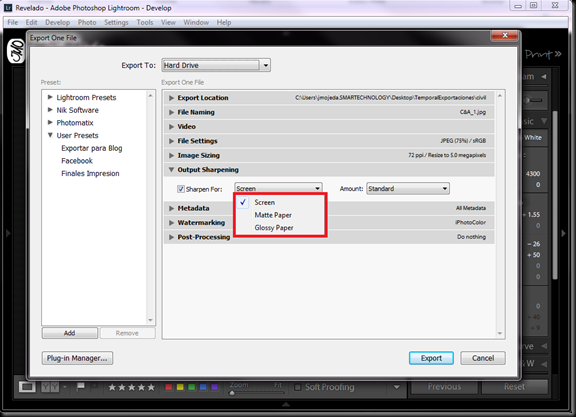Click the Lightroom app icon in title bar
Screen dimensions: 576x417
pyautogui.click(x=8, y=8)
